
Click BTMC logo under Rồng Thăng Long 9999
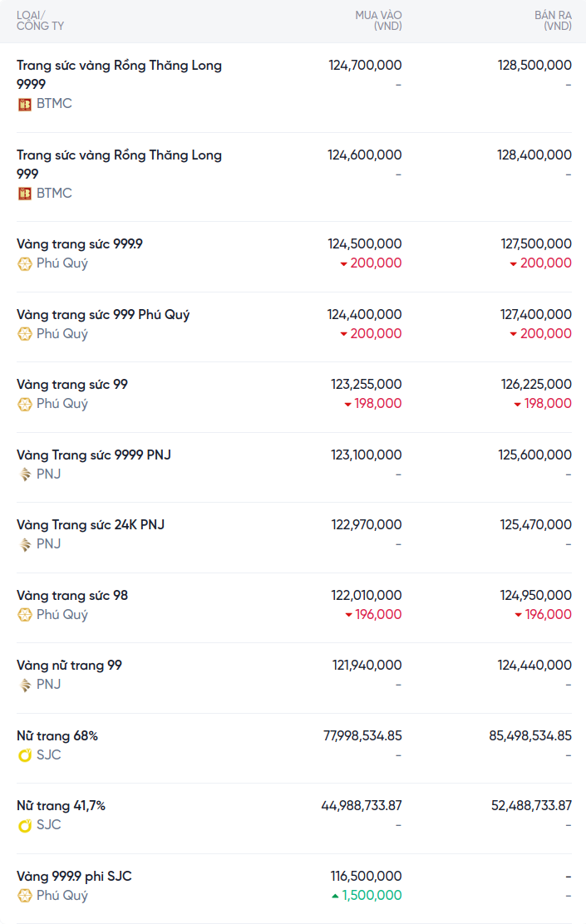tap(25, 104)
